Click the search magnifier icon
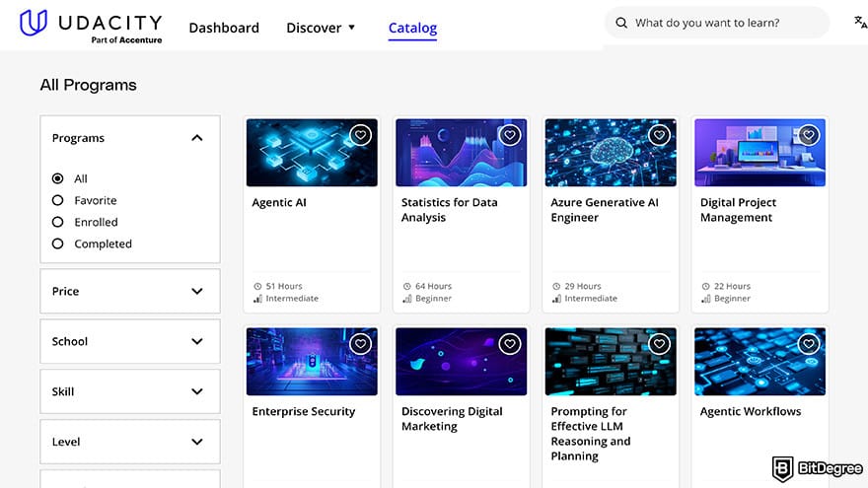The height and width of the screenshot is (488, 868). (621, 23)
